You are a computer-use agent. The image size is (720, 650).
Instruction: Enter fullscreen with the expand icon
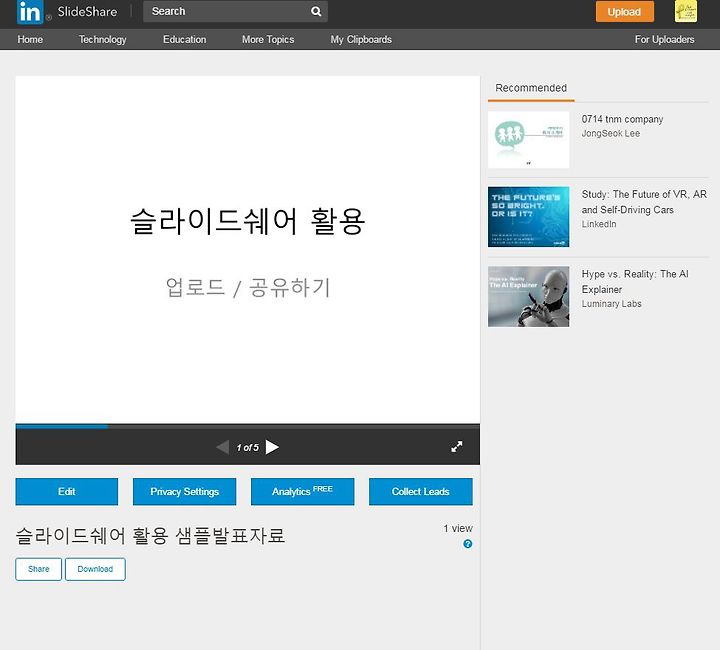click(456, 447)
